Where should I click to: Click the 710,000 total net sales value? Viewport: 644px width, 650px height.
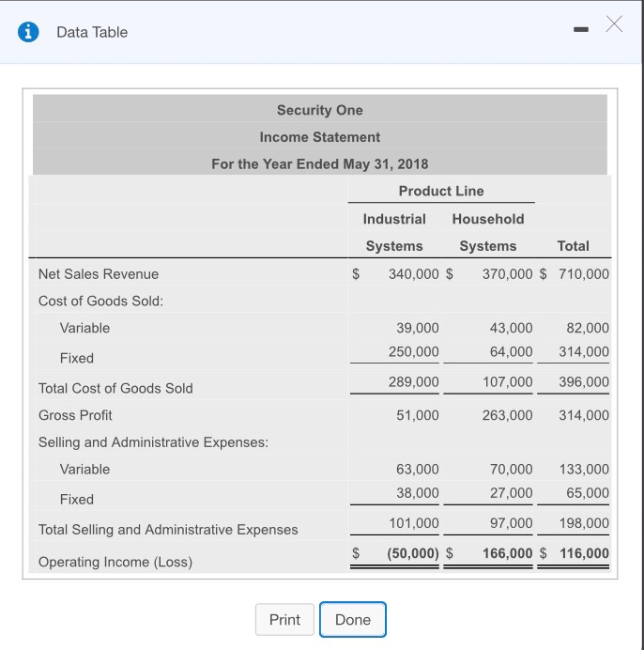[x=584, y=274]
